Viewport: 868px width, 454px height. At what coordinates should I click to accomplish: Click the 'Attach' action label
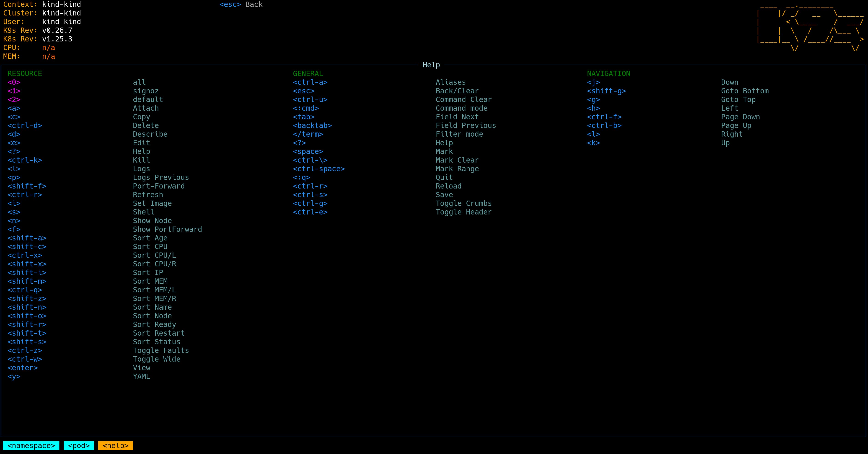click(x=145, y=108)
